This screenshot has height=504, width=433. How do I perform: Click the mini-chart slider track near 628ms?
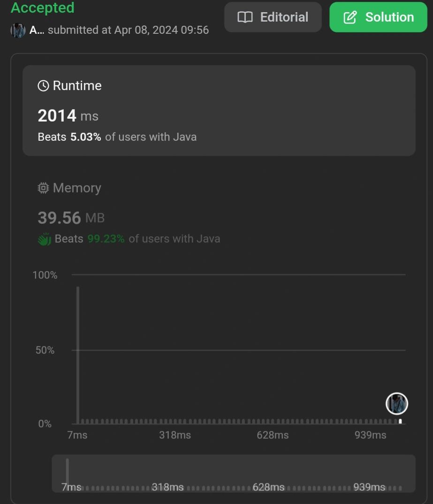pos(268,487)
